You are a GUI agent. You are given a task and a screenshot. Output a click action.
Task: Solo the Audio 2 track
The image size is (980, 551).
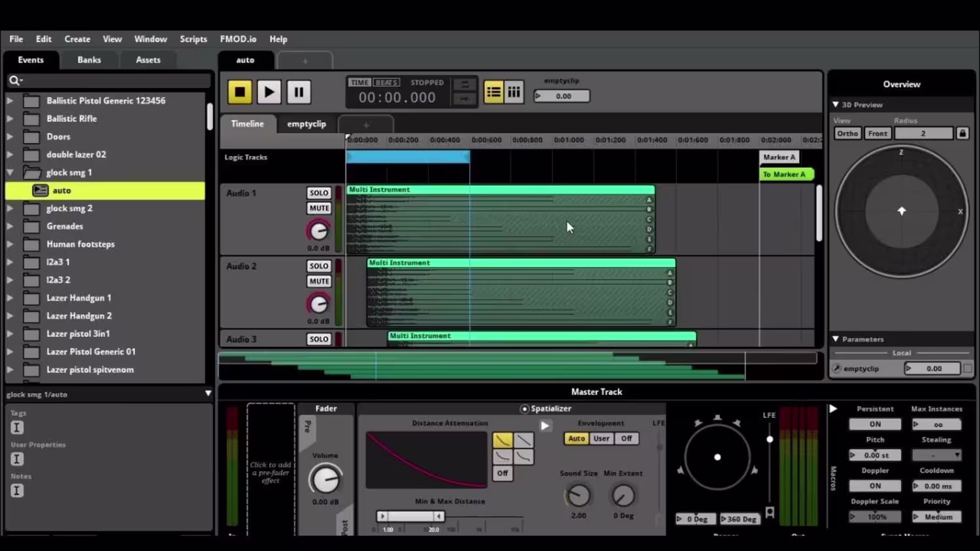tap(319, 266)
